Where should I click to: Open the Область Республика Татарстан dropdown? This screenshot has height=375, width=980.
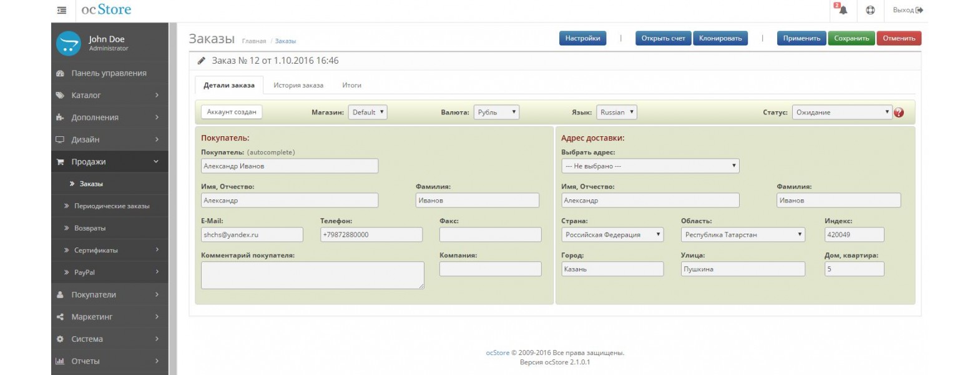[743, 235]
